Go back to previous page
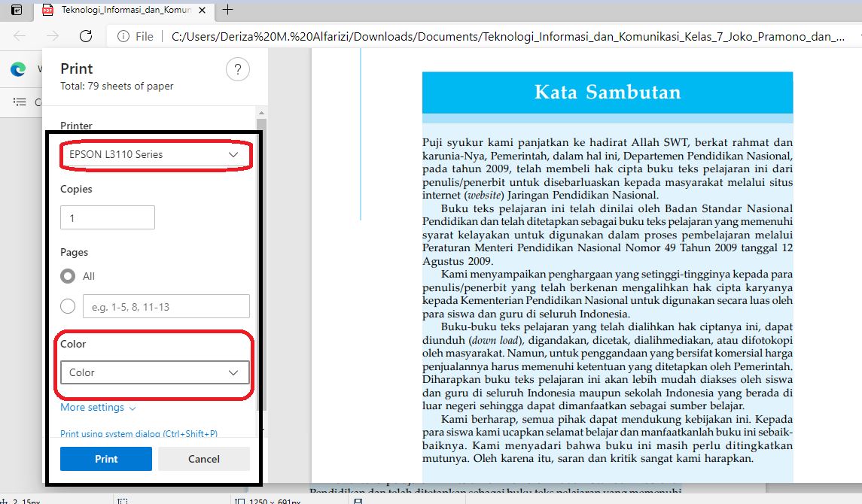Viewport: 862px width, 504px height. (x=20, y=36)
